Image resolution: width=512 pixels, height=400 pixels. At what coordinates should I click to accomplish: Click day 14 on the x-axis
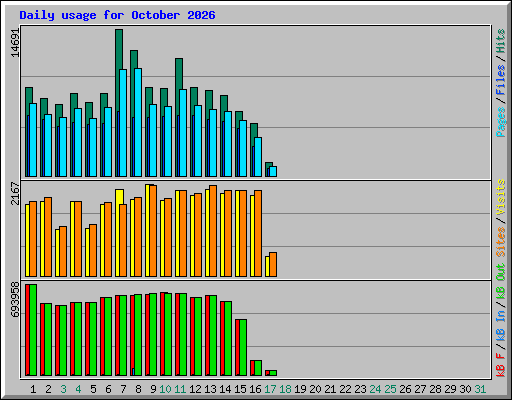click(x=225, y=389)
